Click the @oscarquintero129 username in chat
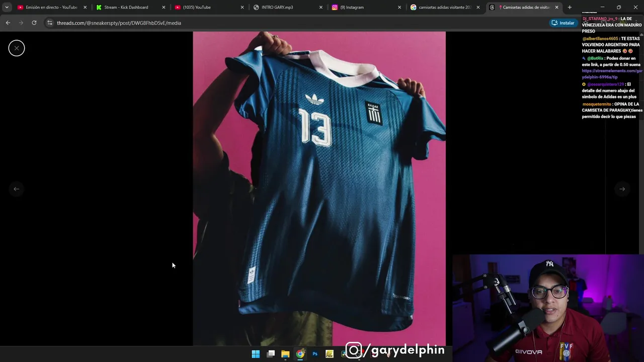This screenshot has height=362, width=644. 605,84
